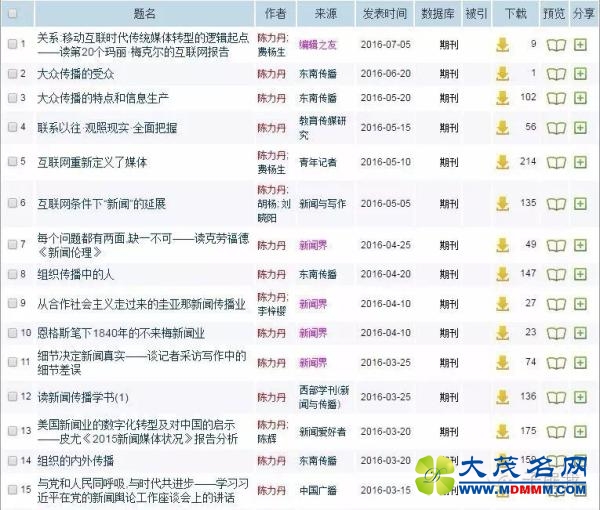Open 从合作社会主义走过来的圭亚那新闻传播业
This screenshot has width=600, height=510.
click(x=141, y=304)
